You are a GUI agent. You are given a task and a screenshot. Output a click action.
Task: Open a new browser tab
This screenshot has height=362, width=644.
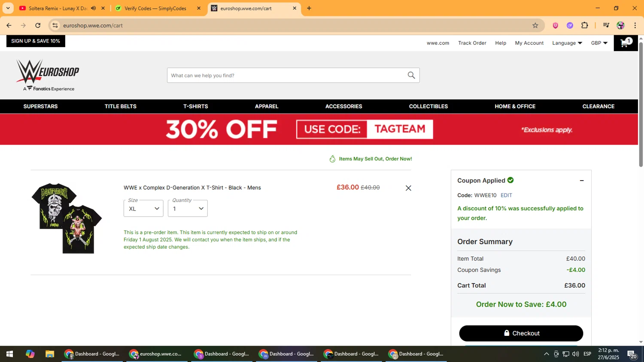[309, 8]
